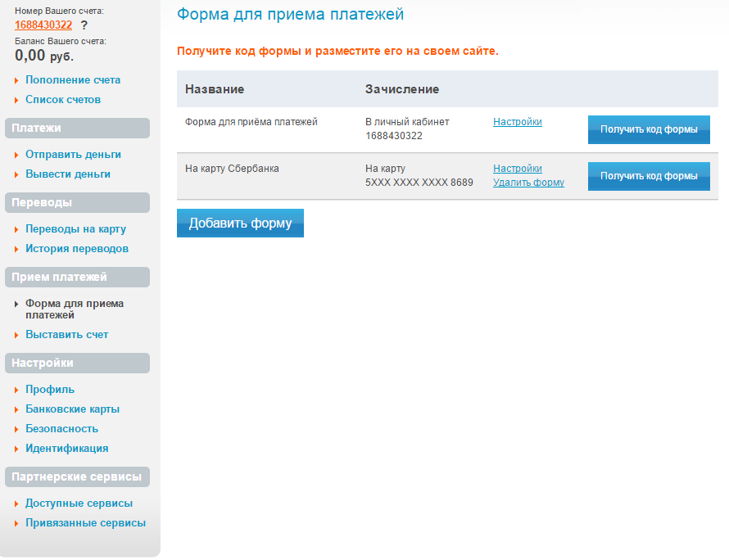Go to Список счетов
The width and height of the screenshot is (729, 560).
[63, 99]
